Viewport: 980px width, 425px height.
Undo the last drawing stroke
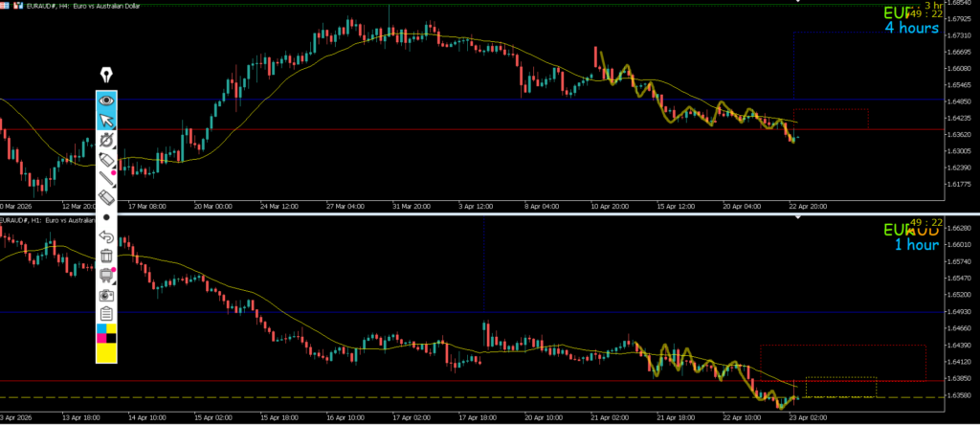[x=106, y=236]
